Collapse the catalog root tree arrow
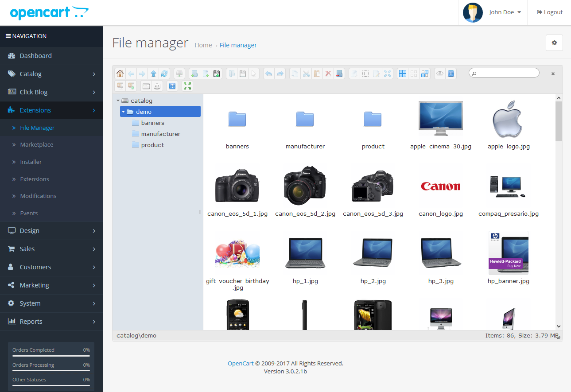 point(118,101)
